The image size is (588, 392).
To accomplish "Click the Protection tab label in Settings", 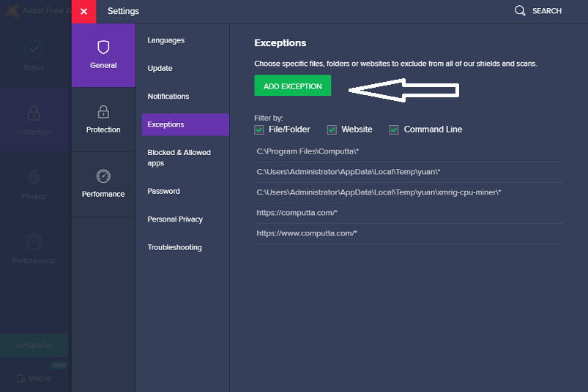I will [x=103, y=129].
